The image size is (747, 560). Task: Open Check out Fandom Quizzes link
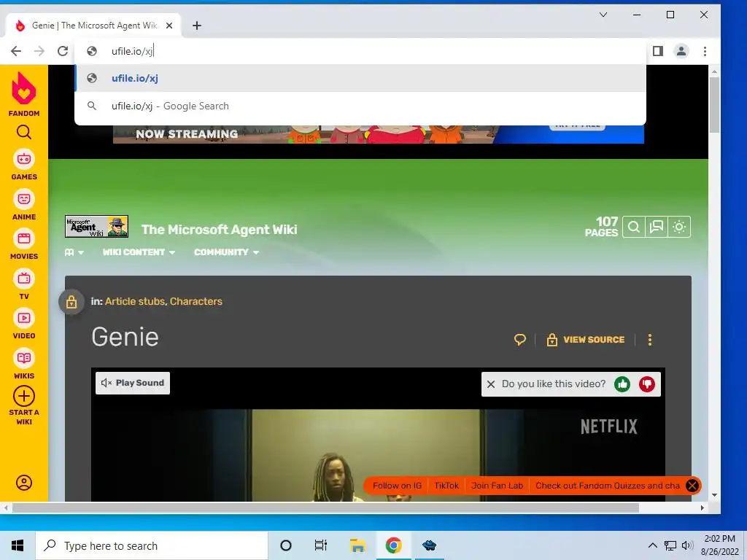click(x=608, y=486)
